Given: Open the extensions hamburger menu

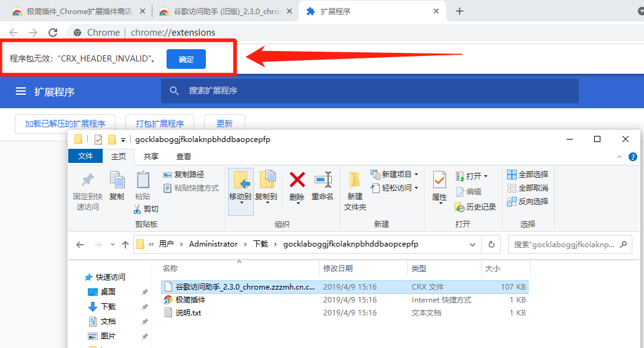Looking at the screenshot, I should tap(21, 91).
